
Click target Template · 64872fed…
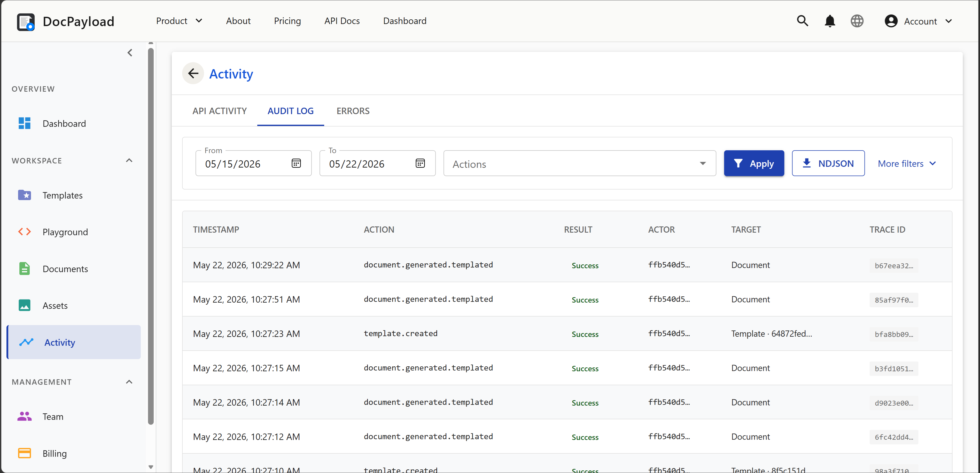[x=772, y=334]
